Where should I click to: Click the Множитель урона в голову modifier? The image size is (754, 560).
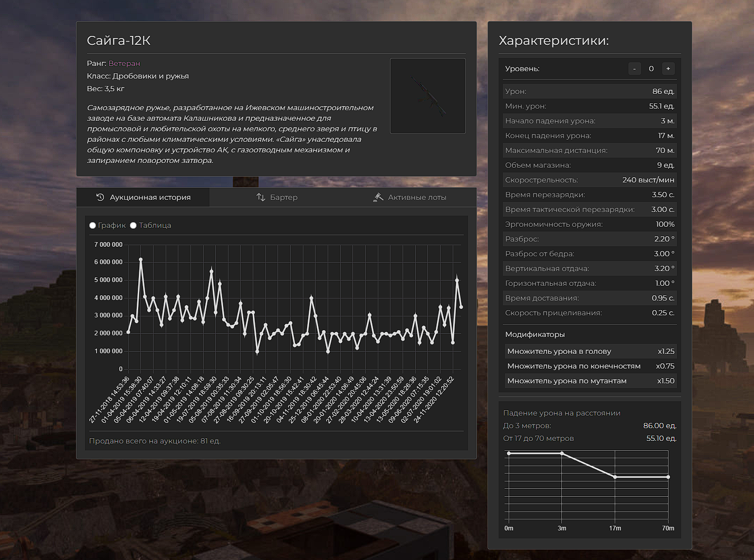click(x=590, y=351)
